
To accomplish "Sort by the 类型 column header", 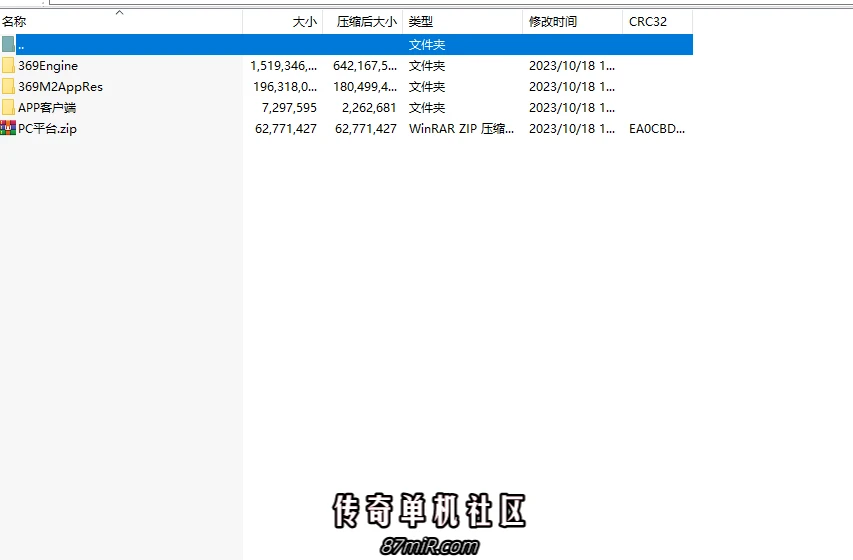I will pyautogui.click(x=462, y=21).
